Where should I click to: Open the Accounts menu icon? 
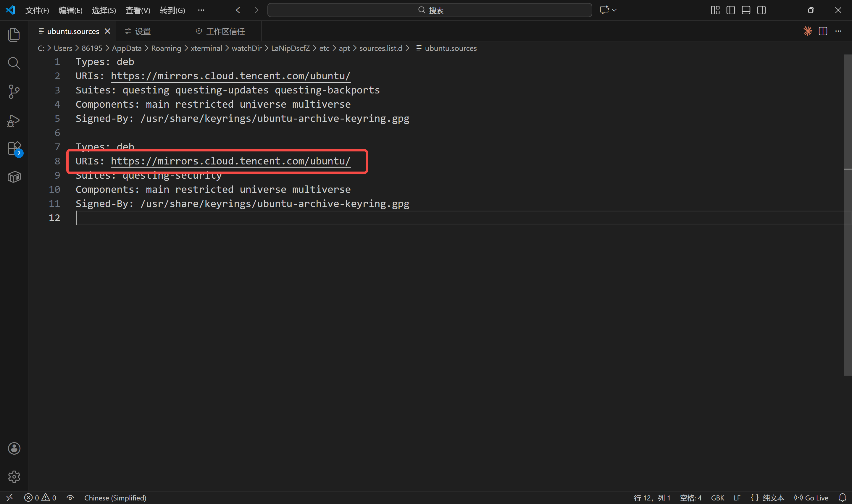point(14,448)
